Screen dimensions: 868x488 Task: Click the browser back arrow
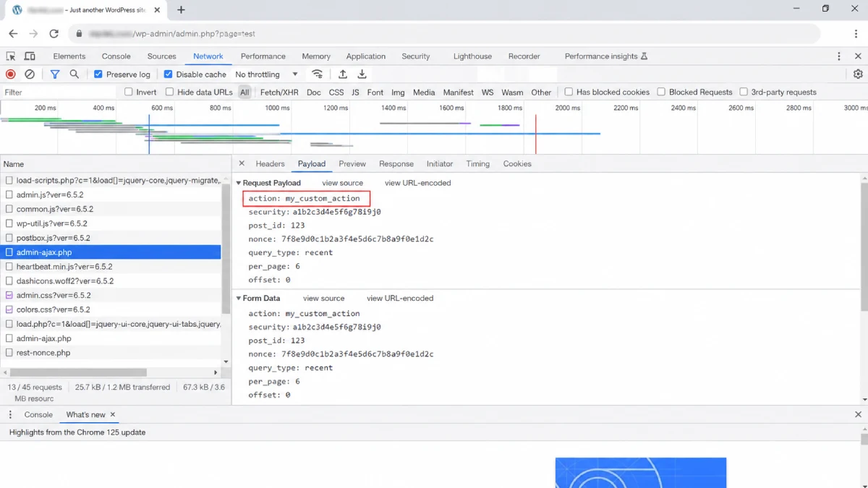coord(13,33)
